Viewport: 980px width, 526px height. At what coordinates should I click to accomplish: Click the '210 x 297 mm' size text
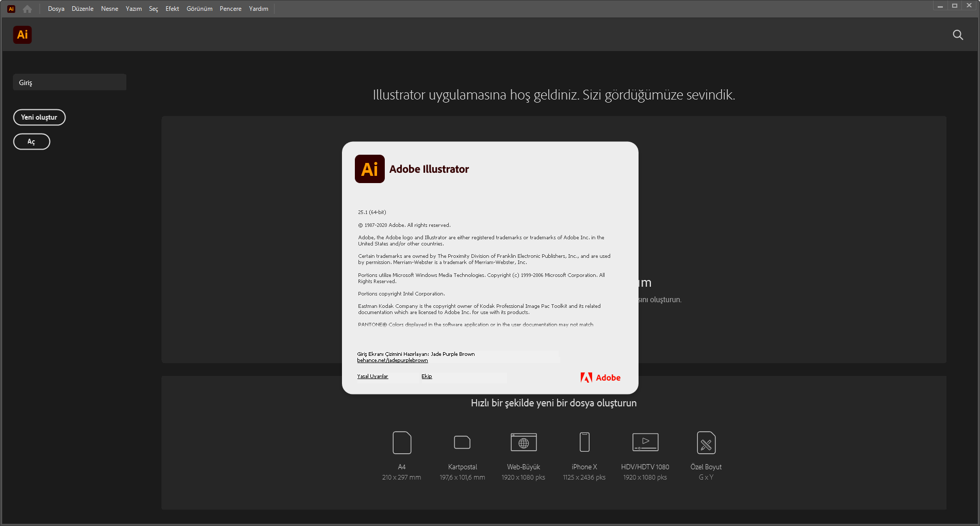[401, 478]
